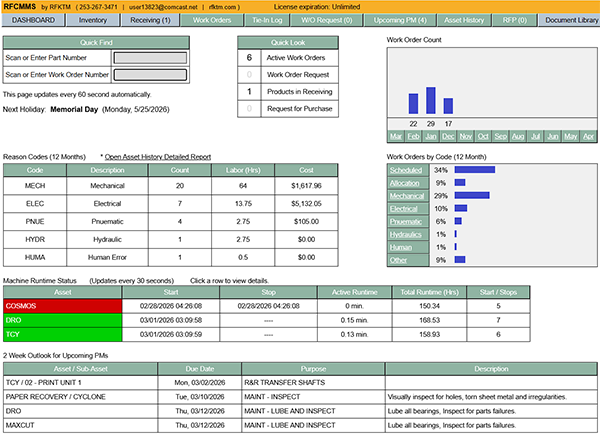Open Asset History Detailed Report link
Screen dimensions: 600x435
pyautogui.click(x=157, y=157)
